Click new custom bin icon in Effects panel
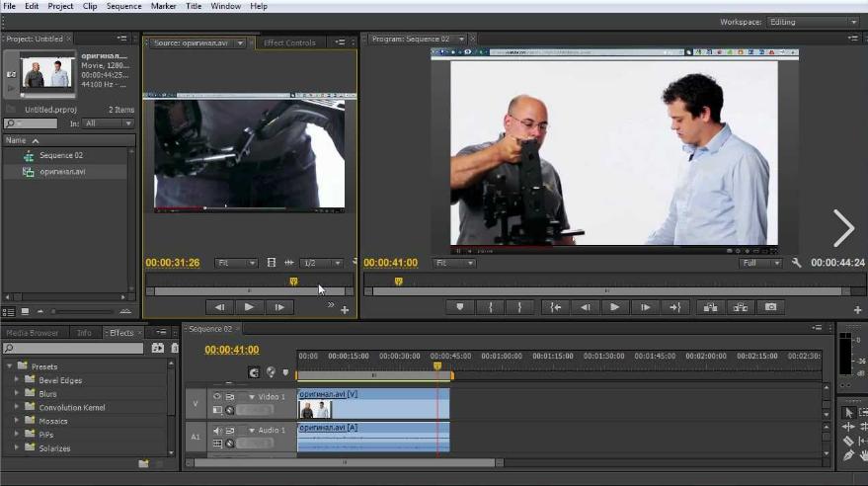The height and width of the screenshot is (486, 868). point(144,463)
